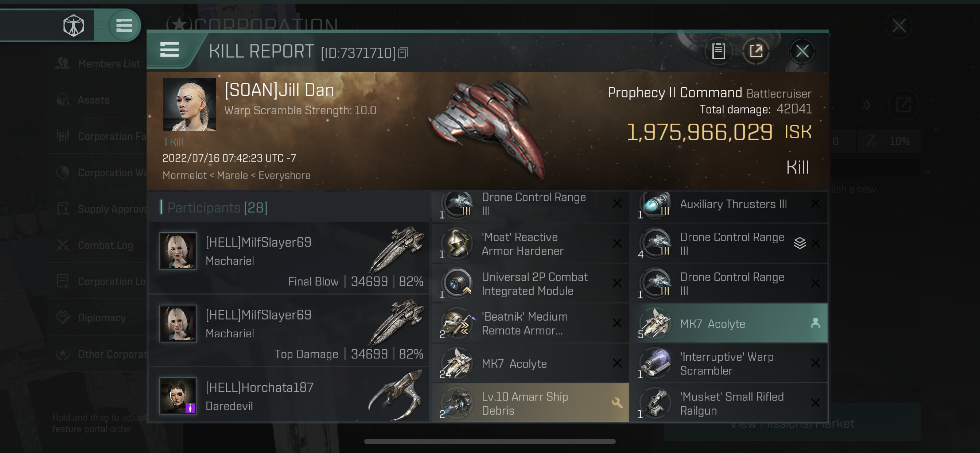Screen dimensions: 980x453
Task: Select the 'Interruptive' Warp Scrambler item
Action: 728,363
